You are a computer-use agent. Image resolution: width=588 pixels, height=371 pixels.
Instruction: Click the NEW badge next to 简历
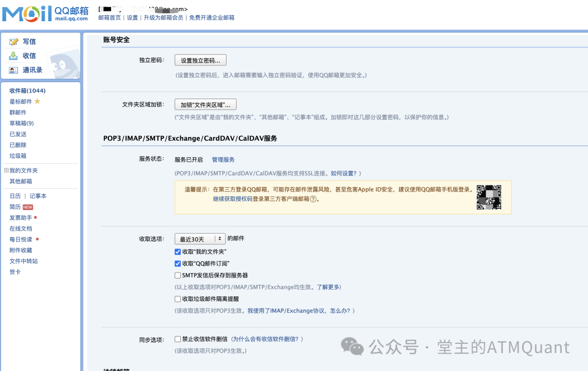[x=28, y=207]
